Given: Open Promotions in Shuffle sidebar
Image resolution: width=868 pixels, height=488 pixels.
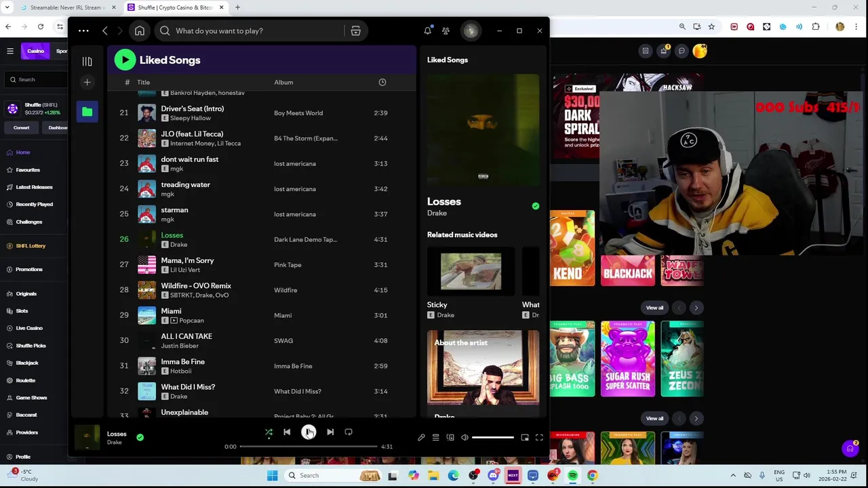Looking at the screenshot, I should 28,269.
